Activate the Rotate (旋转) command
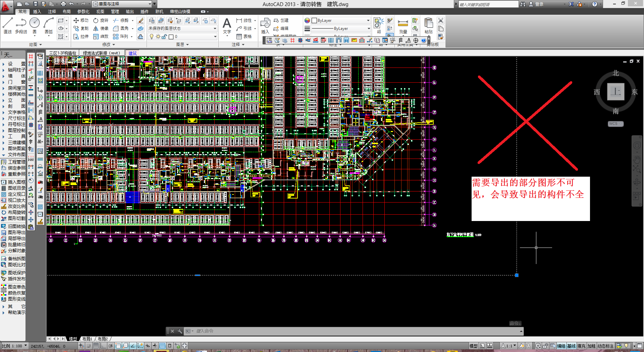 point(101,20)
